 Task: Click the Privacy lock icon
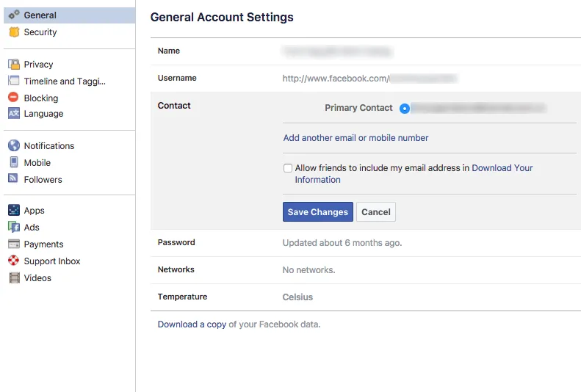[x=14, y=65]
